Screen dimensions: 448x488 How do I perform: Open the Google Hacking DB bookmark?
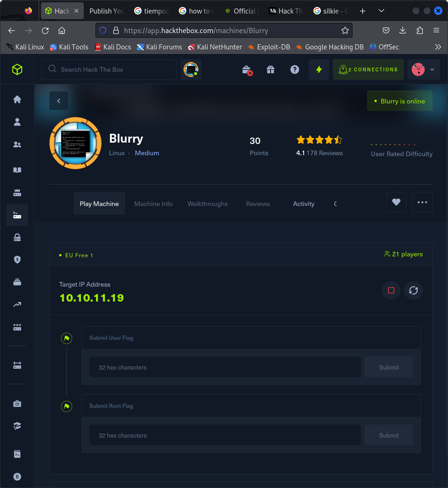[x=330, y=47]
